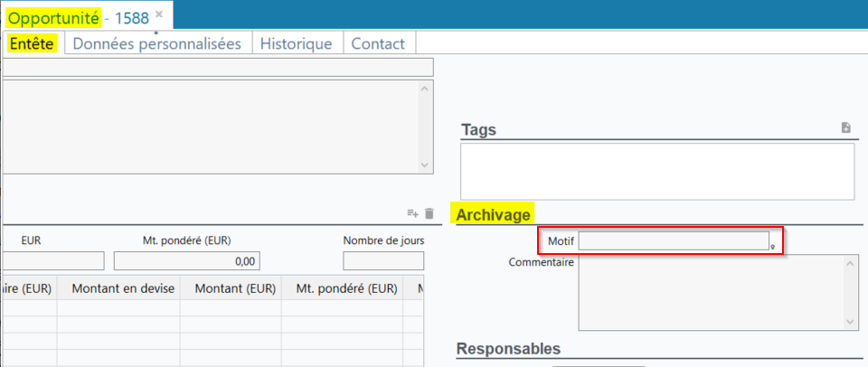This screenshot has width=868, height=367.
Task: Open the Contact tab
Action: (x=378, y=43)
